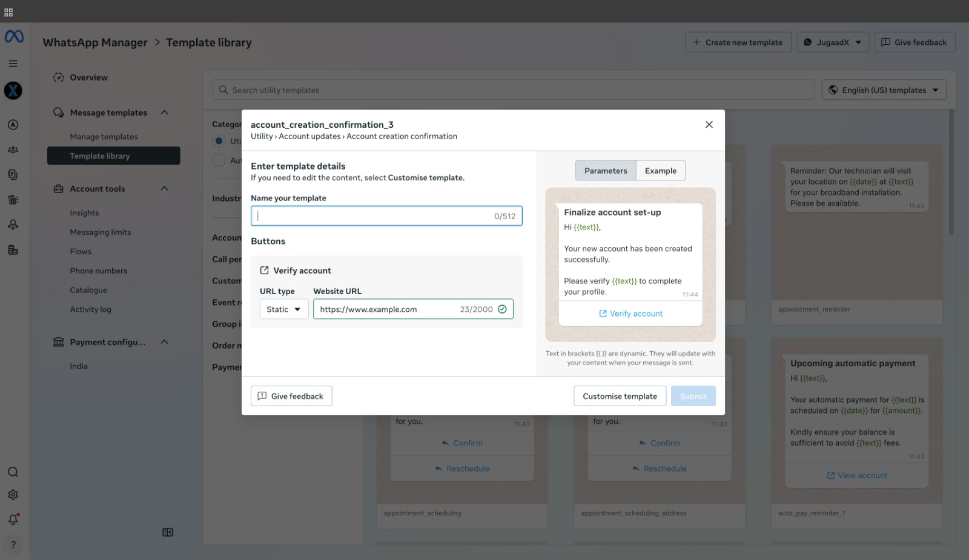Close the template details dialog
969x560 pixels.
pos(709,125)
